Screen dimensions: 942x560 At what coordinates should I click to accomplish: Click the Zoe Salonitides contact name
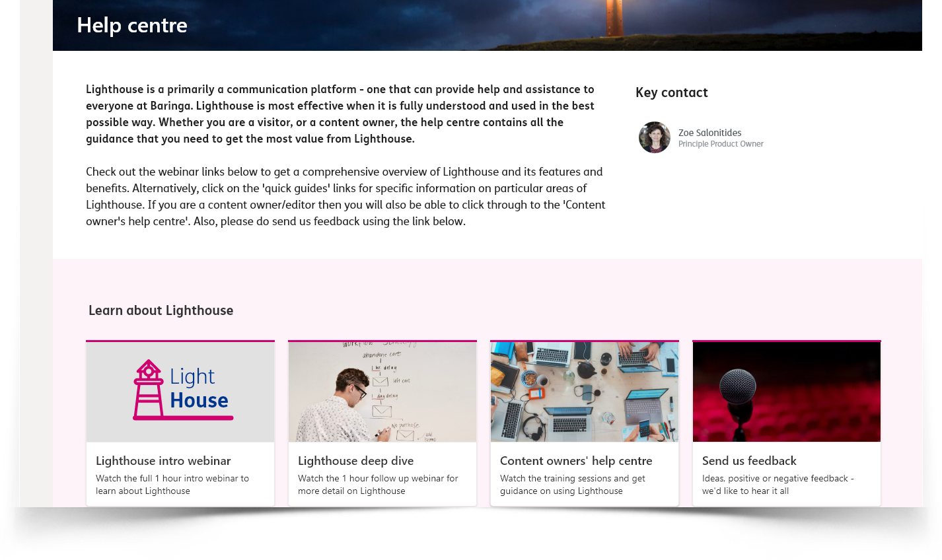click(709, 133)
